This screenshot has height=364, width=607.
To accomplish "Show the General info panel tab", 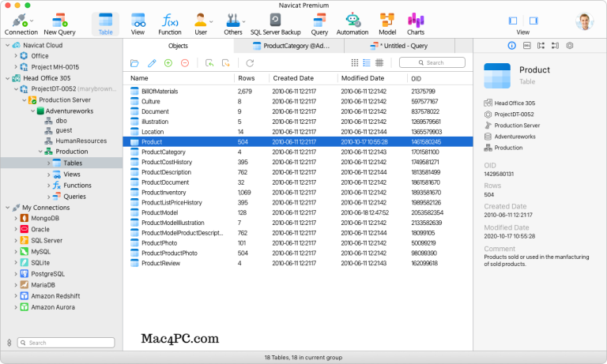I will pos(512,46).
